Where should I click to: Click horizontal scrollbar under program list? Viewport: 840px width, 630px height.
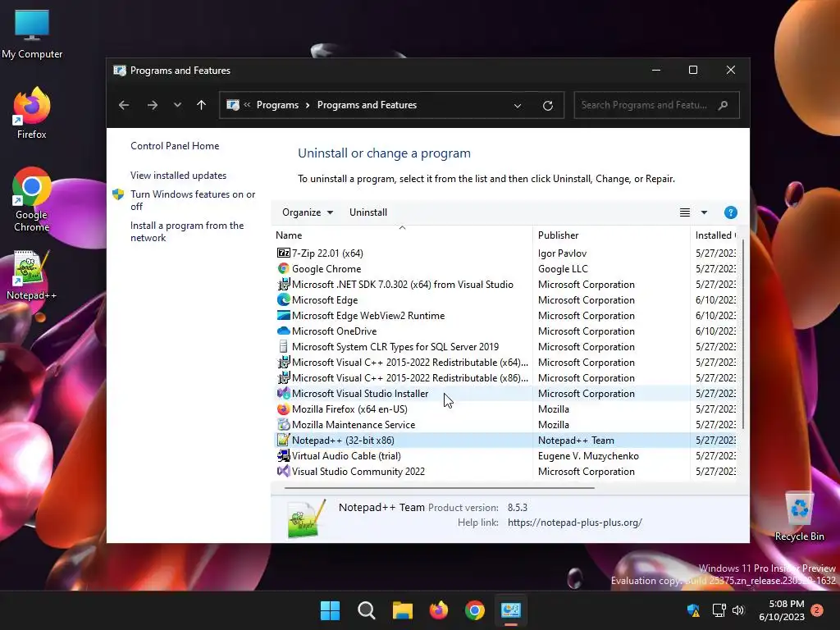point(440,488)
